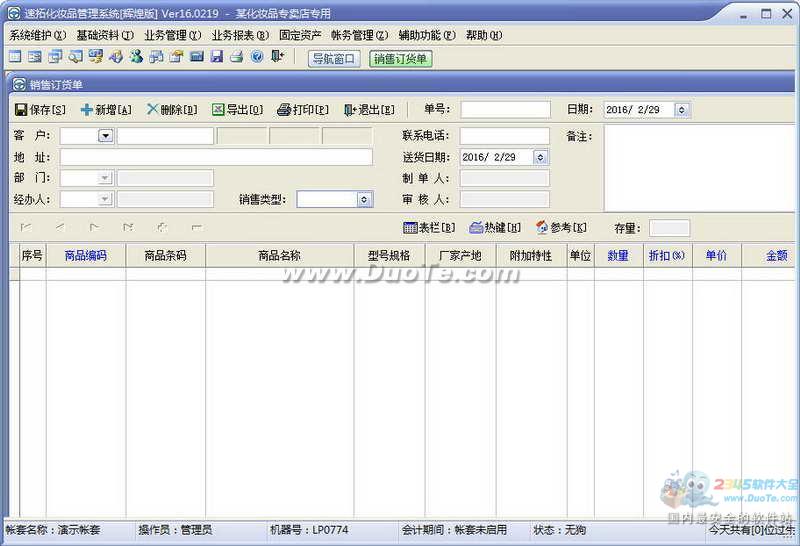Image resolution: width=800 pixels, height=546 pixels.
Task: Open 辅助功能(F) menu
Action: (427, 35)
